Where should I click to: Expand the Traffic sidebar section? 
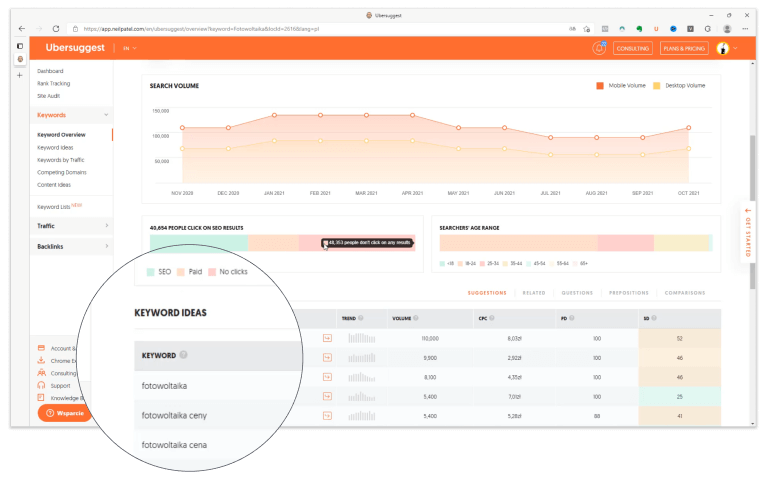(x=72, y=226)
